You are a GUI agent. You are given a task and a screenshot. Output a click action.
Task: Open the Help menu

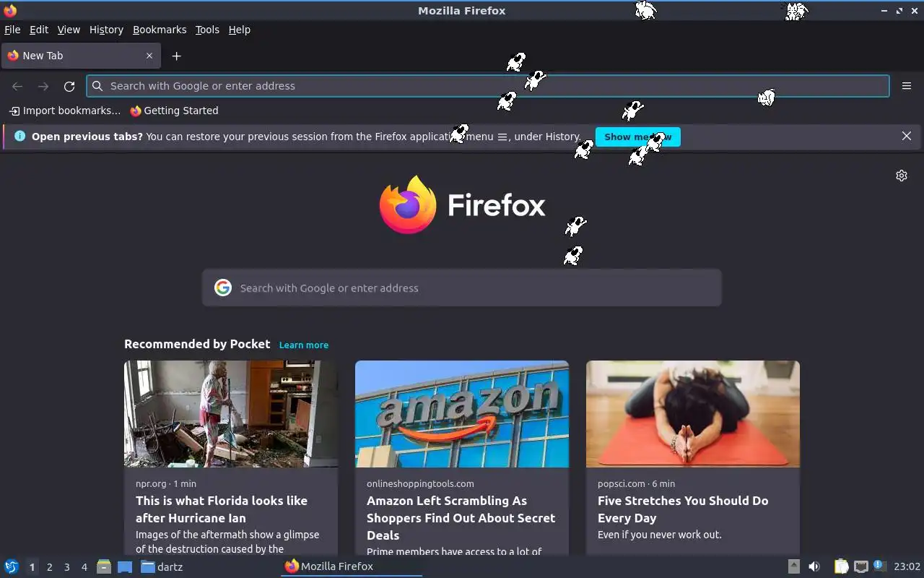(240, 30)
